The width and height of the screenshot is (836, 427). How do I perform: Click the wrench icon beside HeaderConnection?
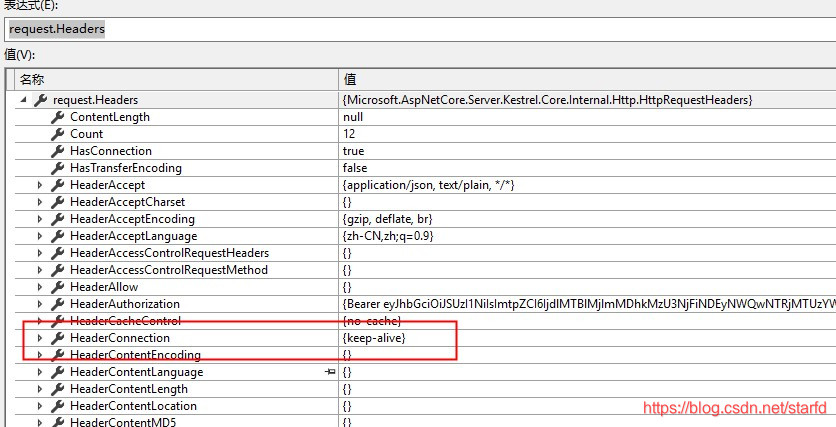tap(57, 338)
